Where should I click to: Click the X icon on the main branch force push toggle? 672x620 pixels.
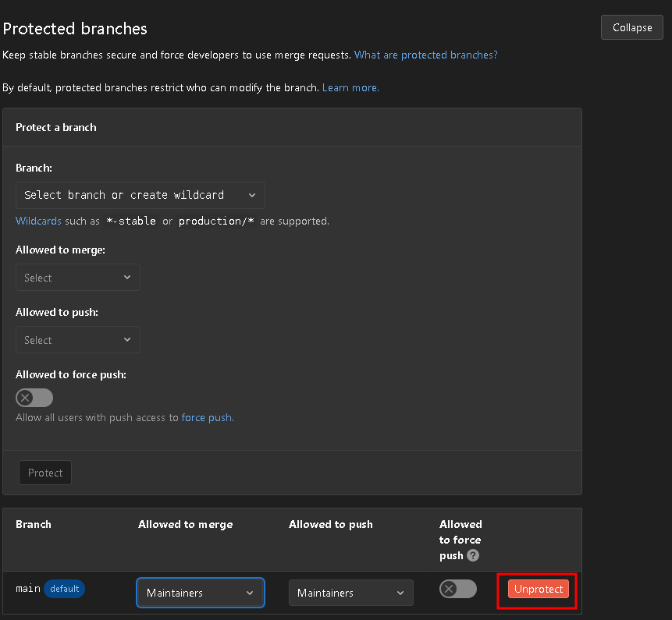449,589
